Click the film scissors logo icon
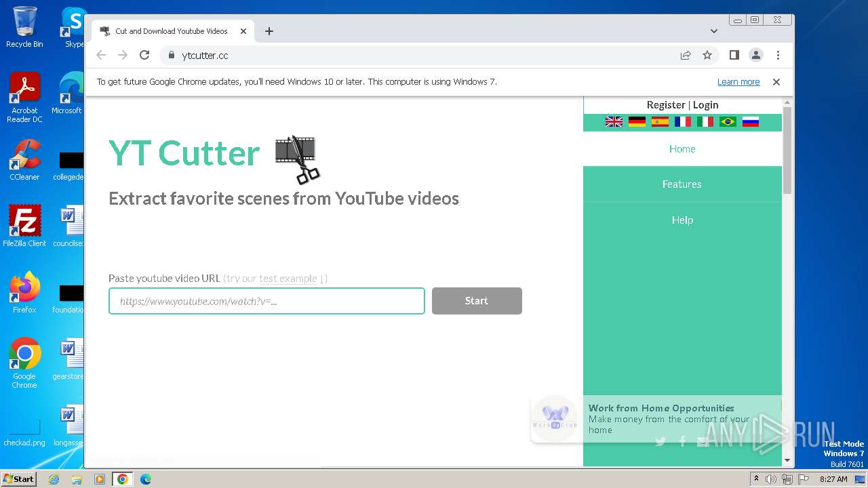 pos(297,159)
